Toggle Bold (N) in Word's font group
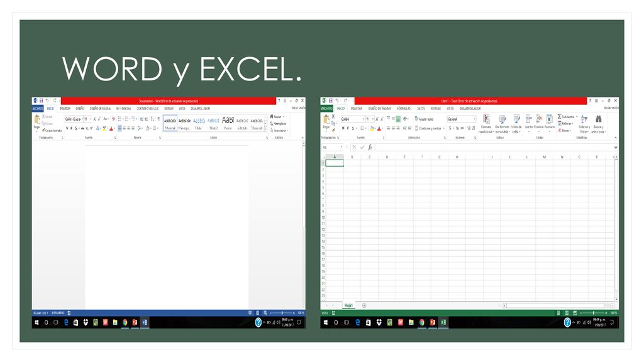The width and height of the screenshot is (644, 362). click(67, 128)
